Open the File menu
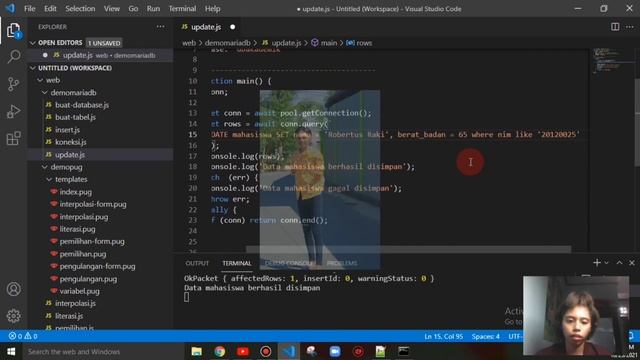 (x=29, y=9)
